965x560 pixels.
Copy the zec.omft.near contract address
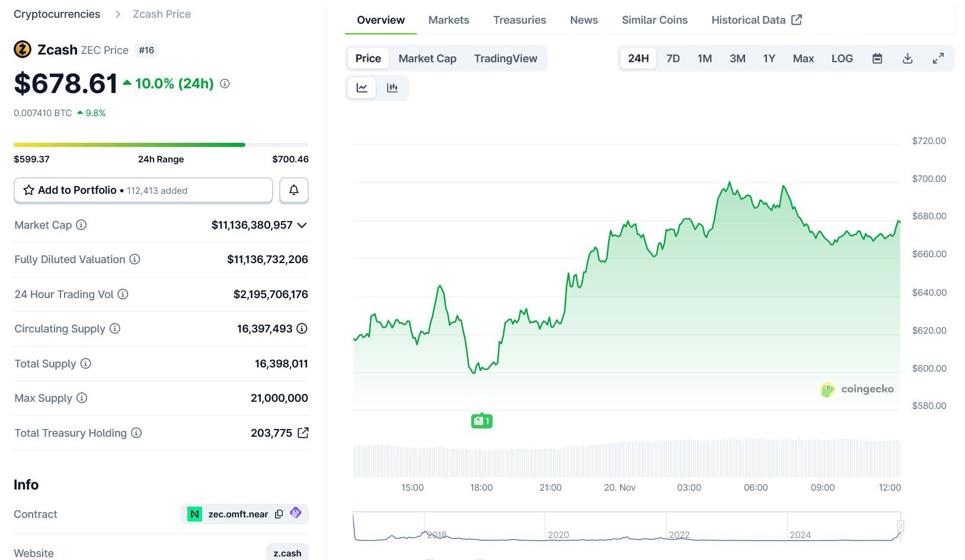coord(279,514)
